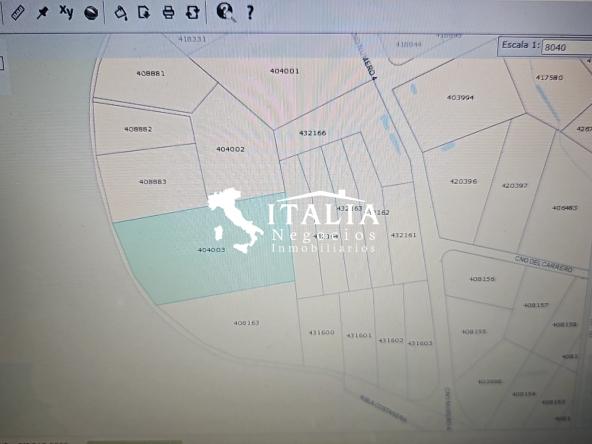Select parcel 432166
Viewport: 592px width, 444px height.
click(x=312, y=133)
